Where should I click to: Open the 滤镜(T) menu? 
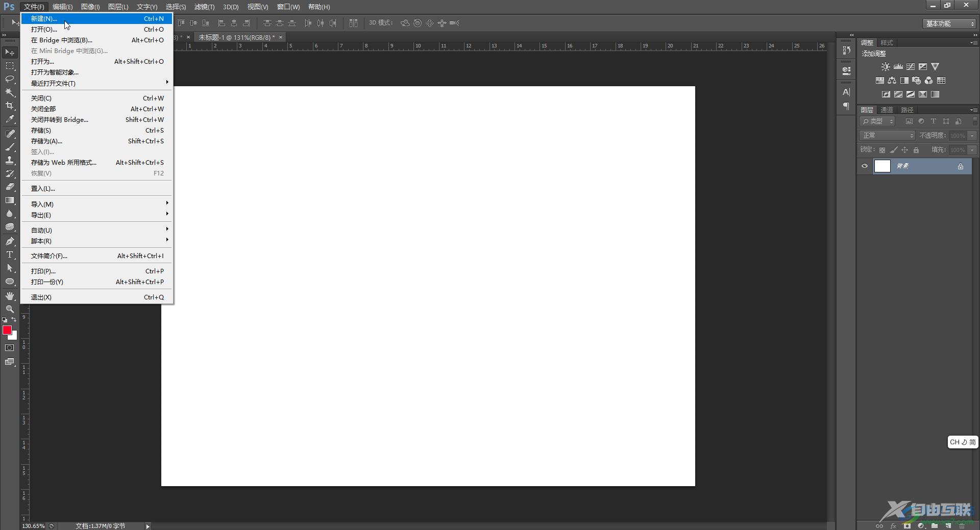(x=204, y=7)
